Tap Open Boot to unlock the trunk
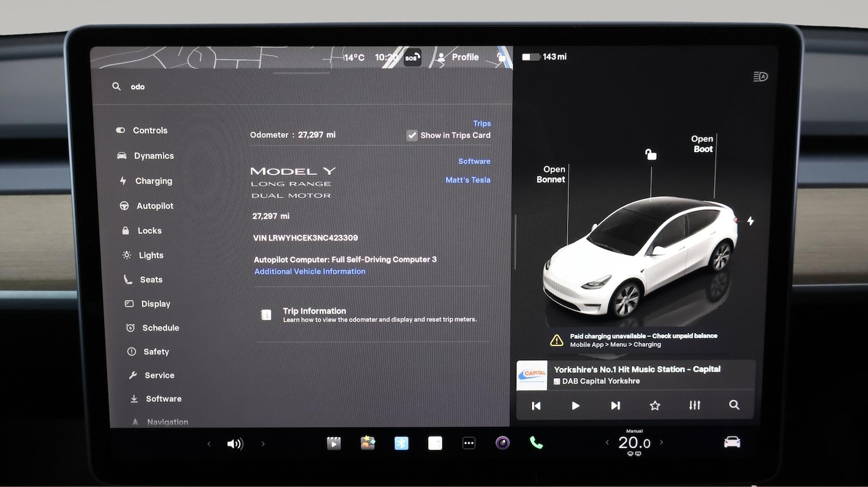The width and height of the screenshot is (868, 487). tap(702, 144)
